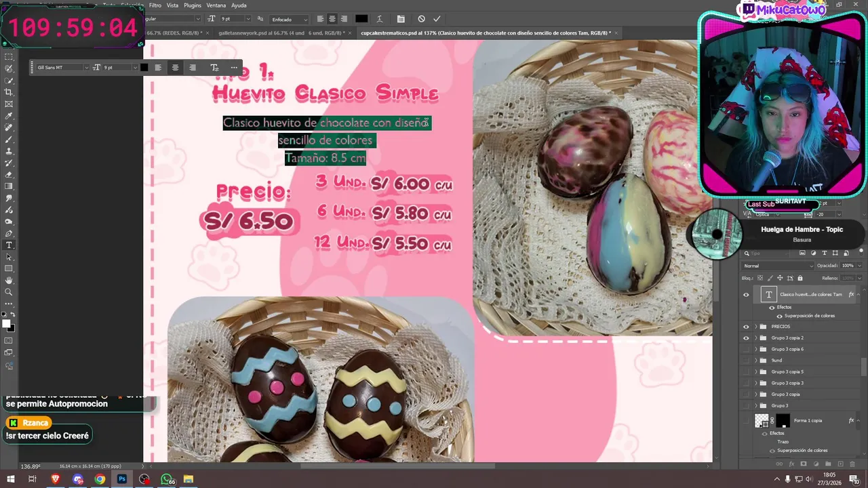Delete layer with the trash icon
Viewport: 868px width, 488px height.
[x=852, y=464]
